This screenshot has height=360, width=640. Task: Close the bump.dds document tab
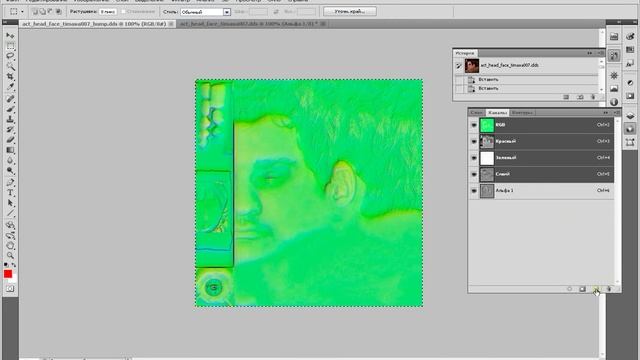(x=171, y=24)
